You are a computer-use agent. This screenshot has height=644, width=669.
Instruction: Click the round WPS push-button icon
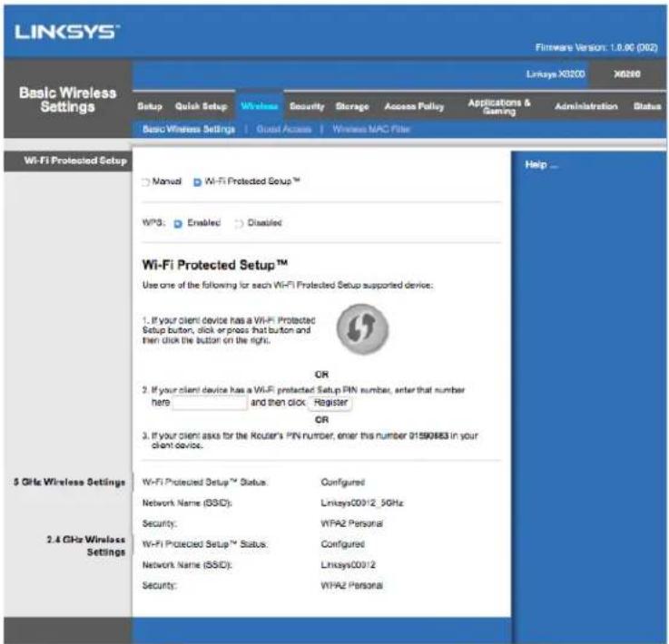pyautogui.click(x=362, y=328)
